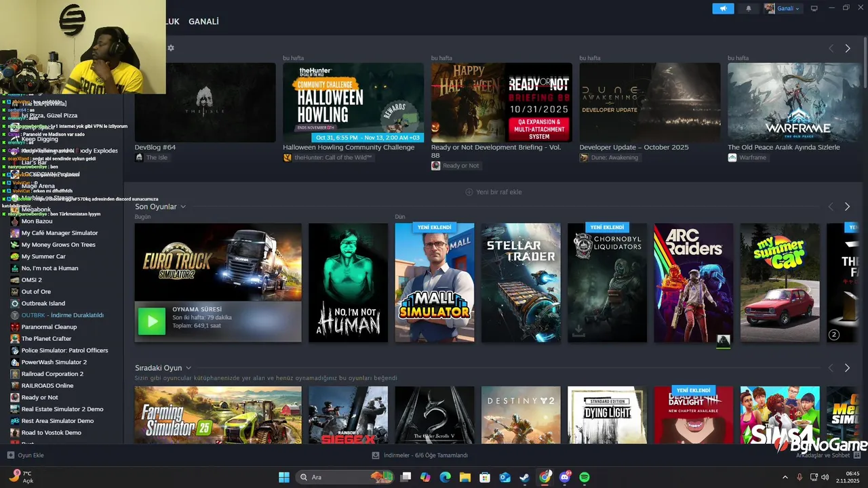Open Windows Start menu
Viewport: 868px width, 488px height.
click(284, 477)
